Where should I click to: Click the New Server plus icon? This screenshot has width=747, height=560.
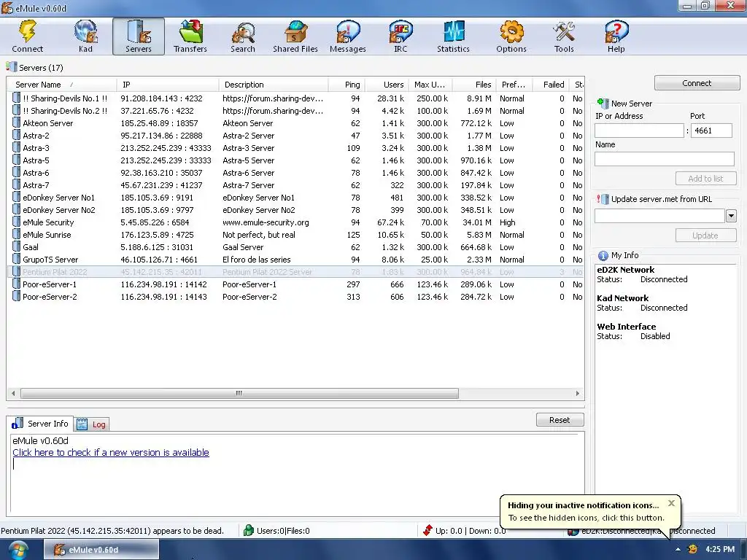point(603,104)
